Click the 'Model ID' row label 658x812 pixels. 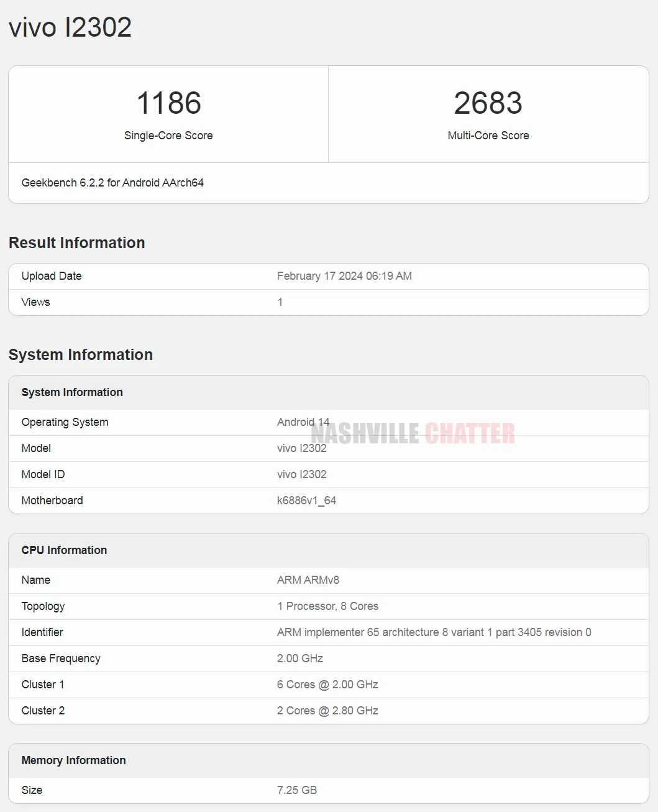pos(43,474)
